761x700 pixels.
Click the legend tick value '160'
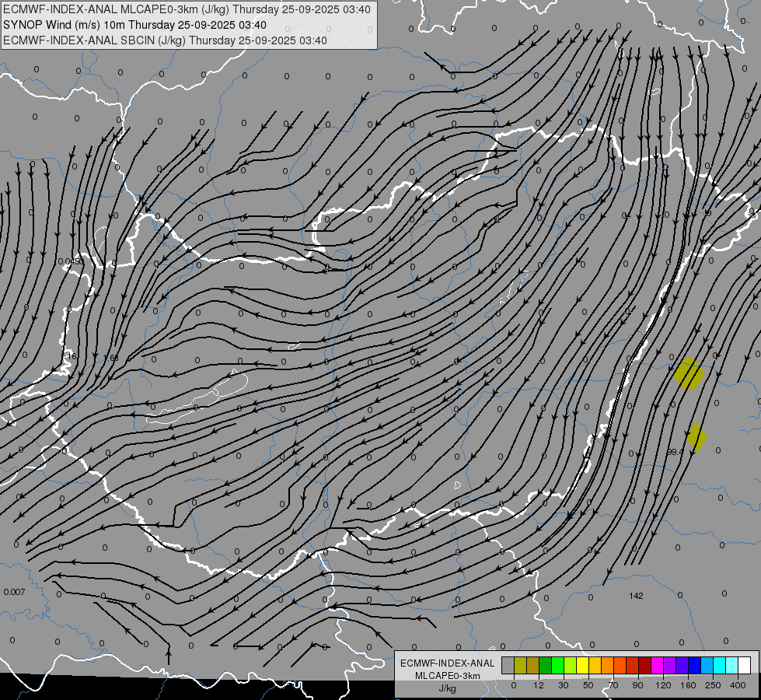tap(688, 685)
